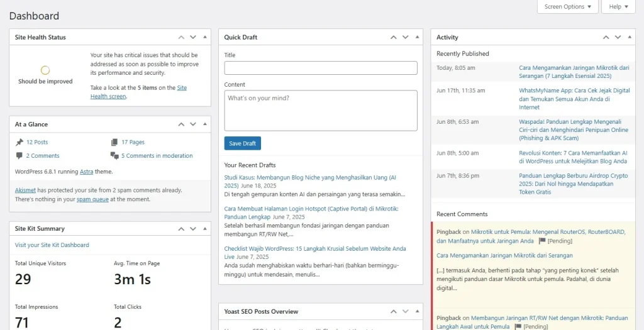Move Activity widget up

(x=606, y=37)
